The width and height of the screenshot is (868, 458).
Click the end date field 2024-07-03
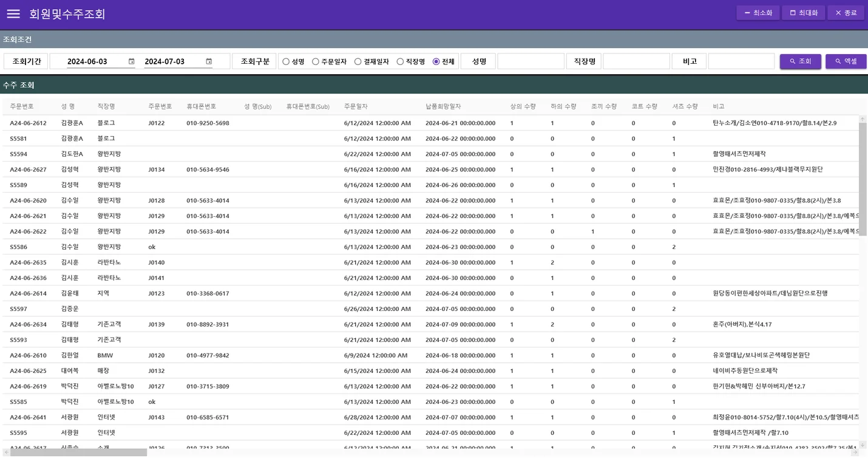[x=172, y=61]
